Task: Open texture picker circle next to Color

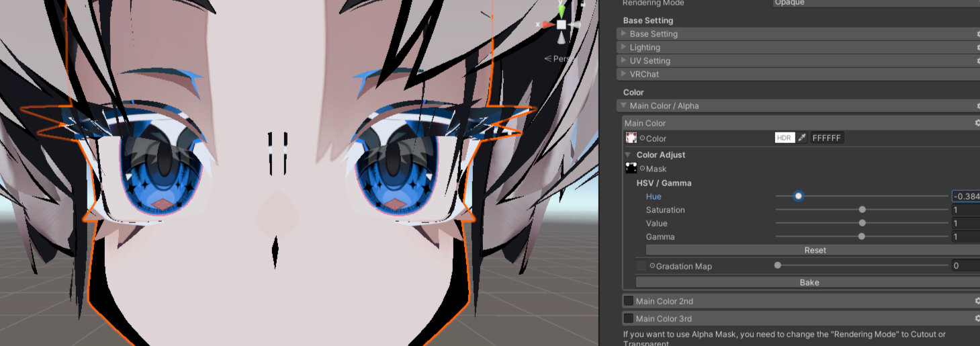Action: pos(642,138)
